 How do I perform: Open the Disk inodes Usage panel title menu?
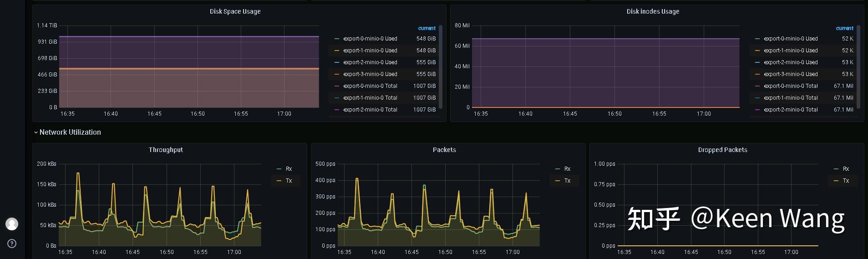click(x=653, y=11)
